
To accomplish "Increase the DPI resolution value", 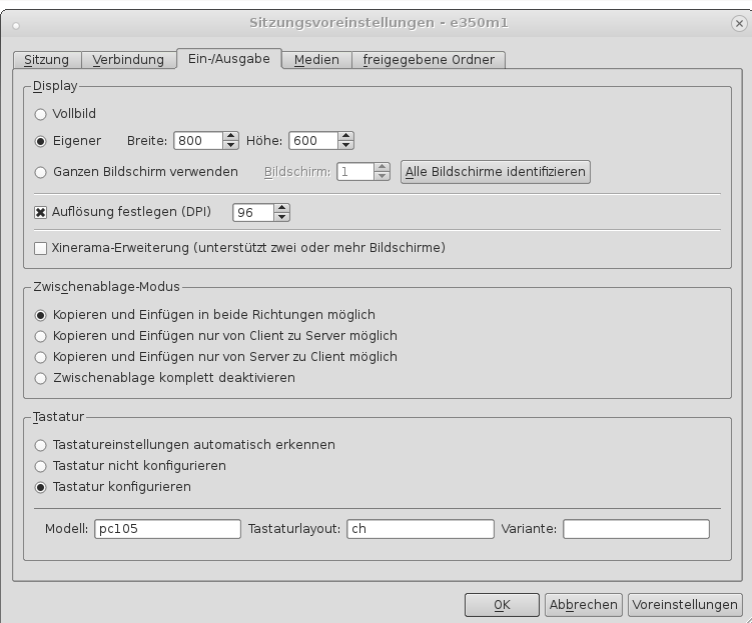I will [x=282, y=207].
